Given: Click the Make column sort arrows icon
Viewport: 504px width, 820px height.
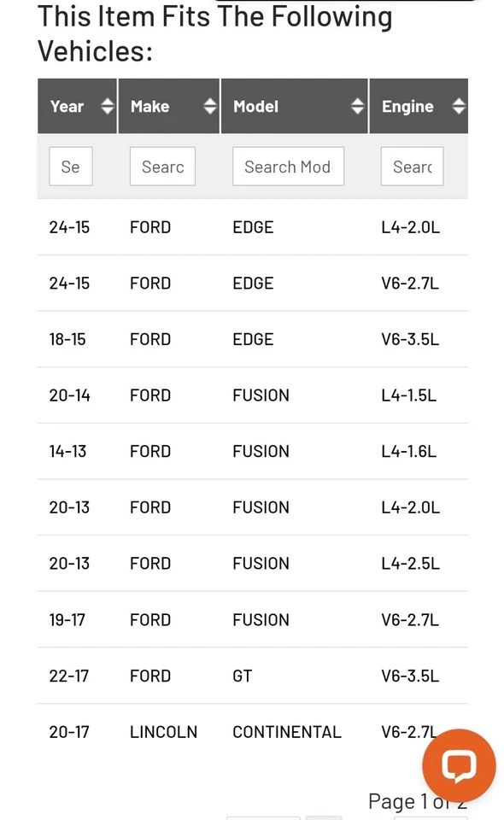Looking at the screenshot, I should [x=209, y=106].
